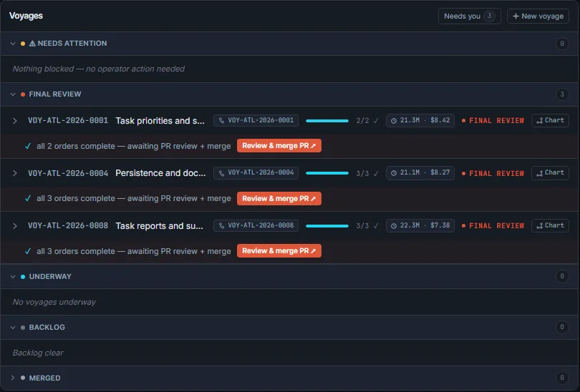This screenshot has width=580, height=392.
Task: Collapse the Final Review section chevron
Action: (x=13, y=94)
